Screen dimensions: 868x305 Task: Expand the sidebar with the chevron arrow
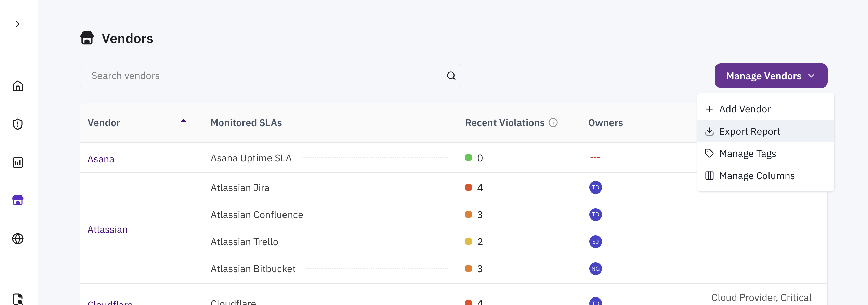(18, 24)
